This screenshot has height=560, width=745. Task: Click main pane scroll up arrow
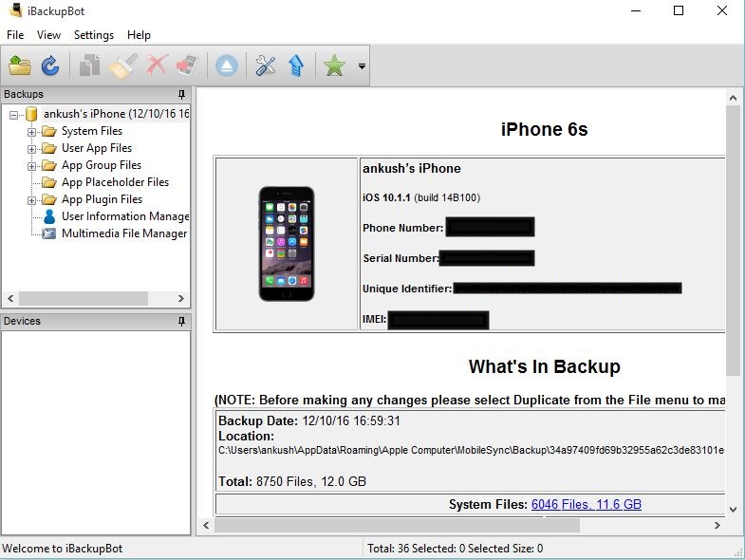733,98
